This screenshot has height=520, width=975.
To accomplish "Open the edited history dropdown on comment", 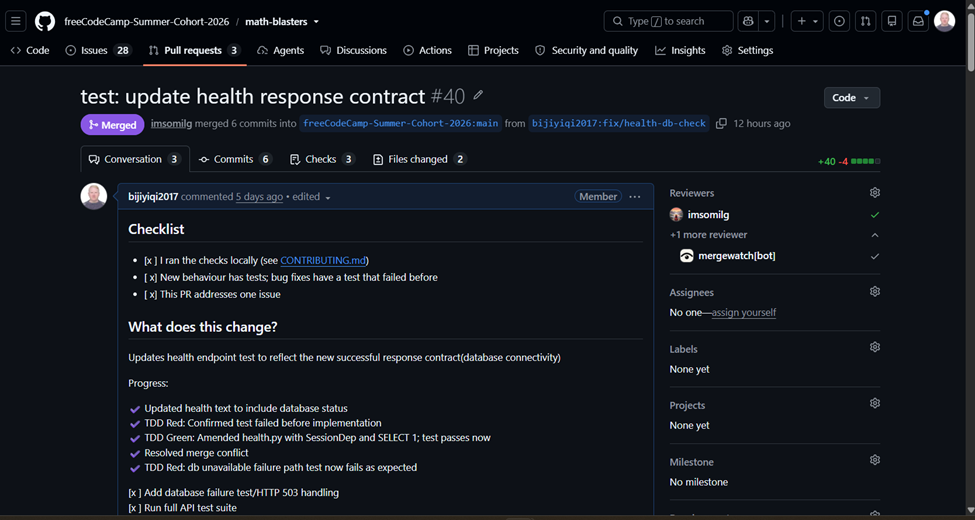I will click(x=312, y=197).
